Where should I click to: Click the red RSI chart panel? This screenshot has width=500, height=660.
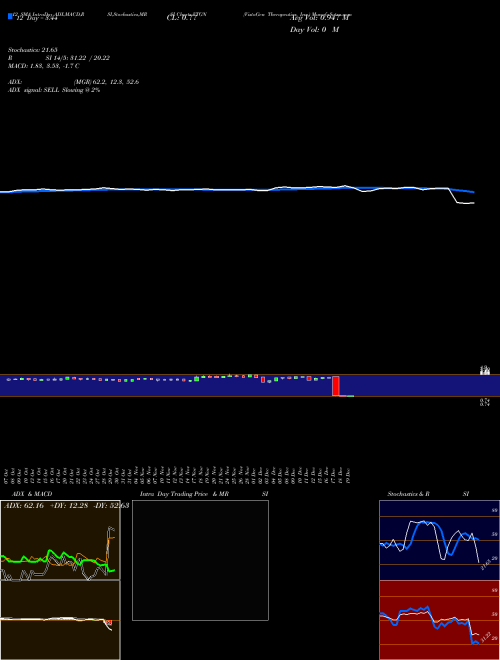pyautogui.click(x=439, y=620)
